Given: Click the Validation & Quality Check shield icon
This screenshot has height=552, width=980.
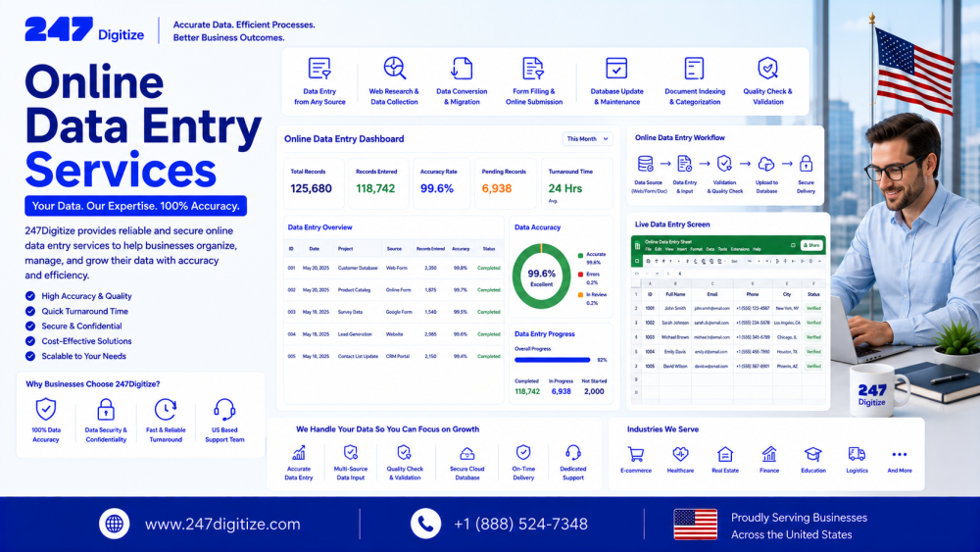Looking at the screenshot, I should point(724,164).
